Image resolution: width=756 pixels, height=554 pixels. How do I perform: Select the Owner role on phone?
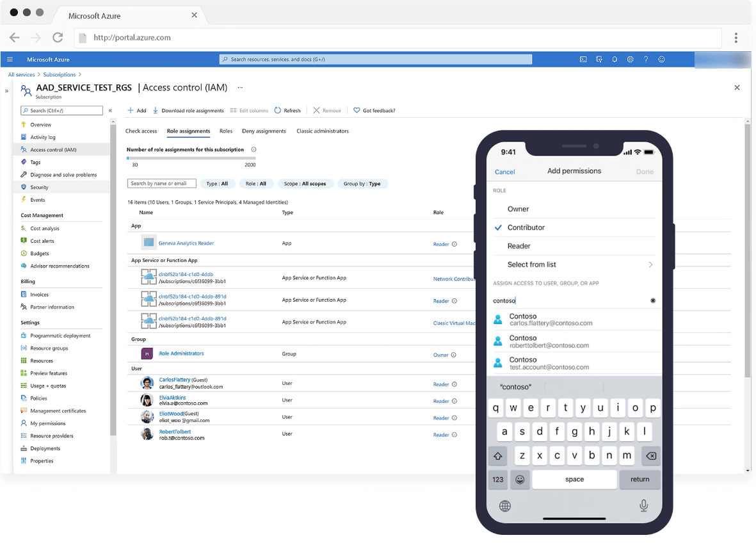574,209
